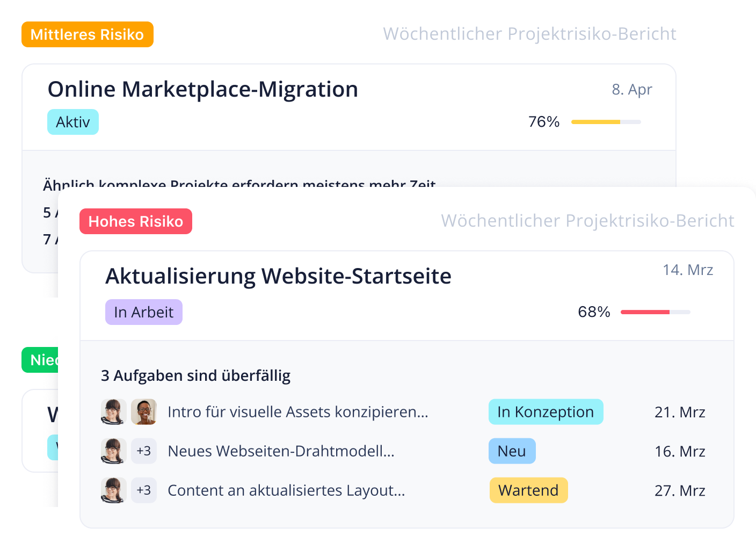Expand the 3 Aufgaben sind überfällig section
Screen dimensions: 756x550
click(195, 375)
